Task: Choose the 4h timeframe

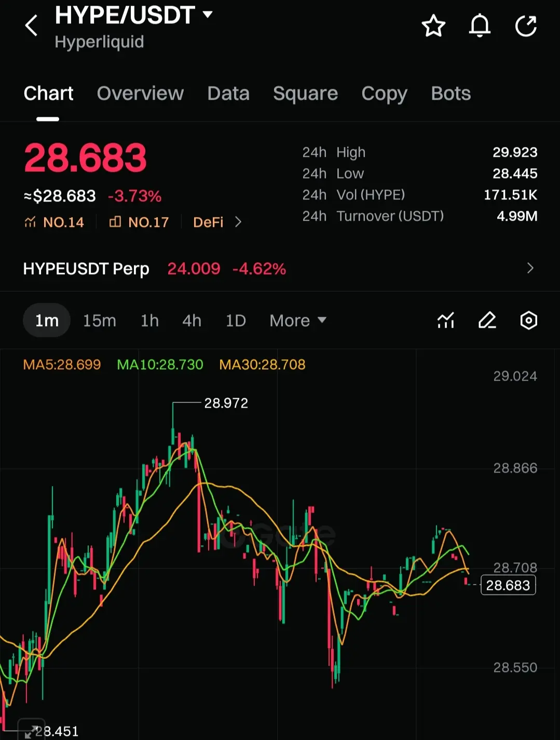Action: coord(192,320)
